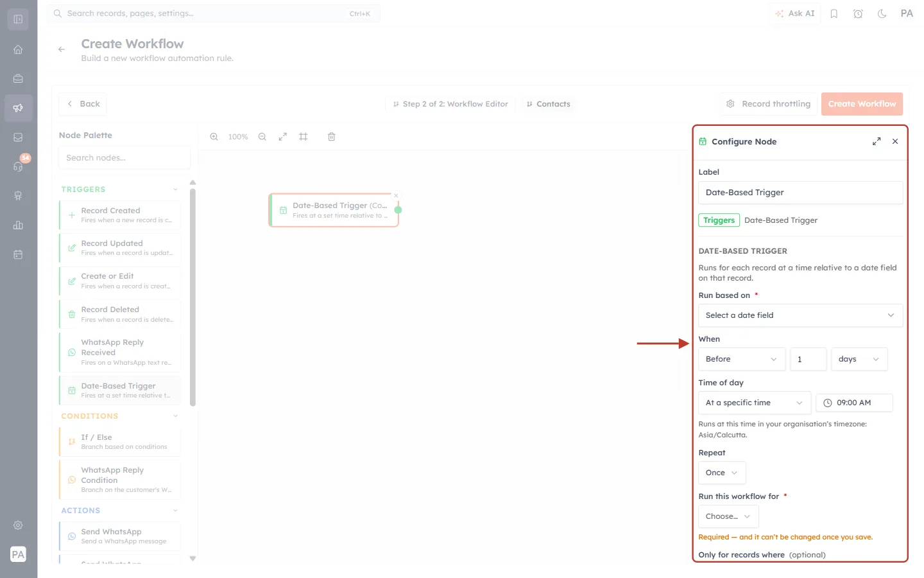Toggle the canvas grid icon
The image size is (924, 578).
click(304, 137)
